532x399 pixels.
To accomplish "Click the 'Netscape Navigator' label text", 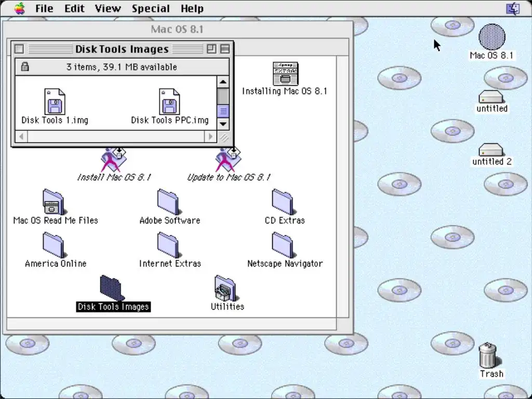I will point(285,263).
